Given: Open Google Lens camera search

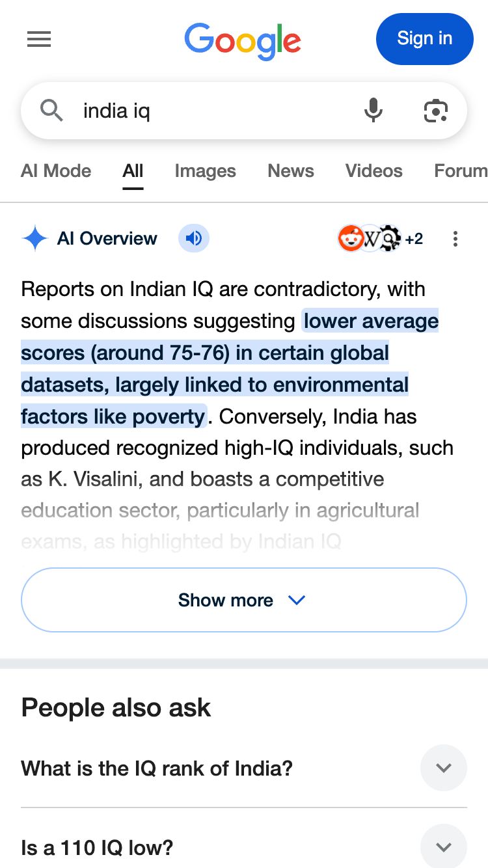Looking at the screenshot, I should point(435,111).
